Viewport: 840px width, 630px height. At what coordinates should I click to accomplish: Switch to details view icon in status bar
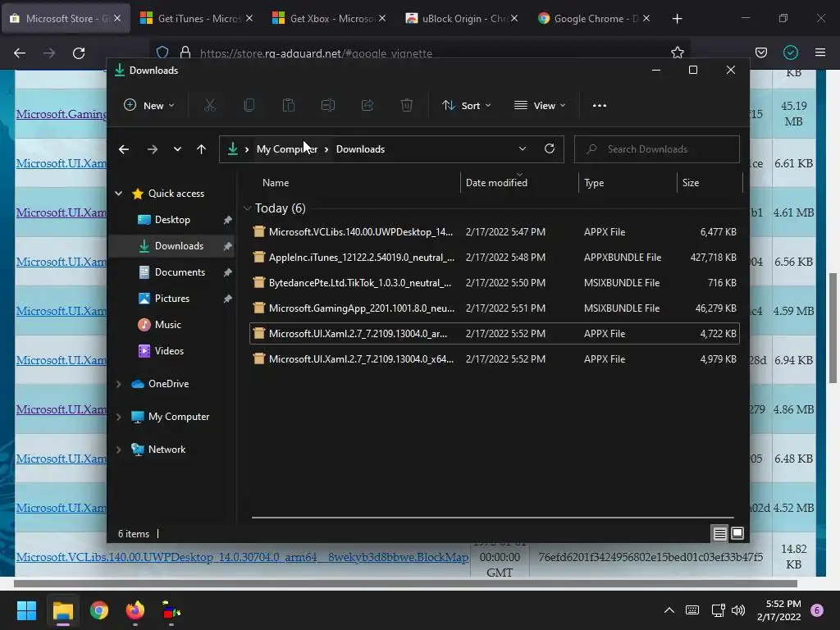719,533
